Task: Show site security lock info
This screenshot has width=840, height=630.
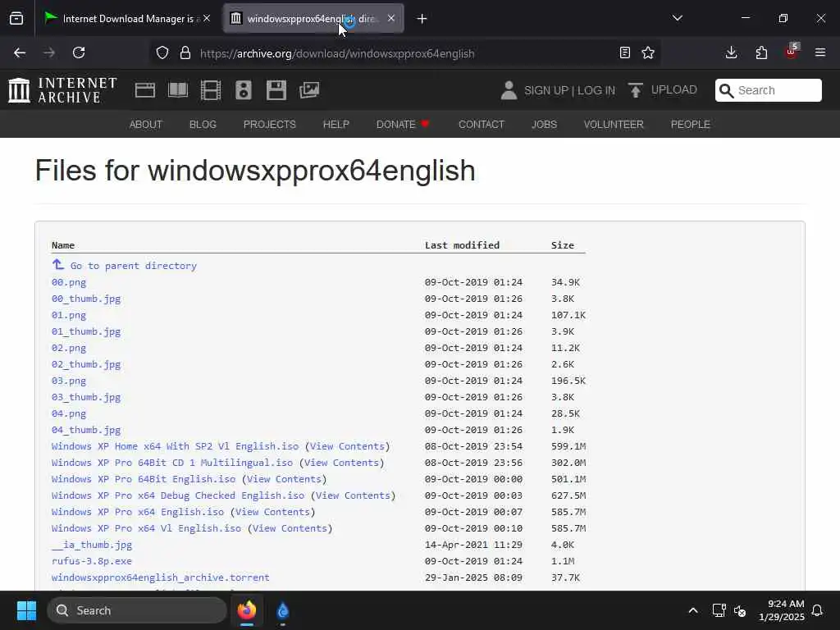Action: pos(185,52)
